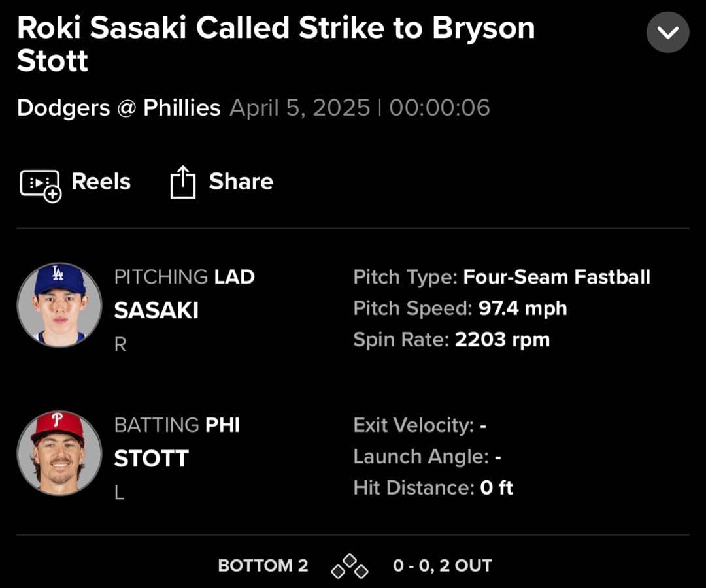Collapse the details with the chevron button

pyautogui.click(x=667, y=31)
